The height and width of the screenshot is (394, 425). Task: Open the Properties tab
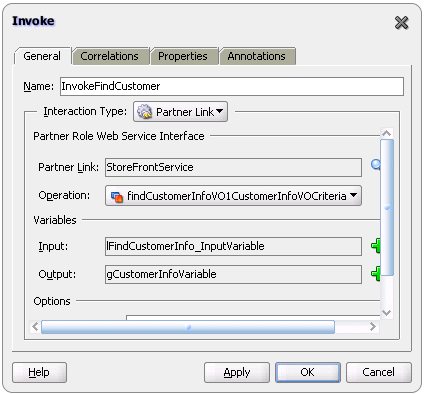click(183, 56)
